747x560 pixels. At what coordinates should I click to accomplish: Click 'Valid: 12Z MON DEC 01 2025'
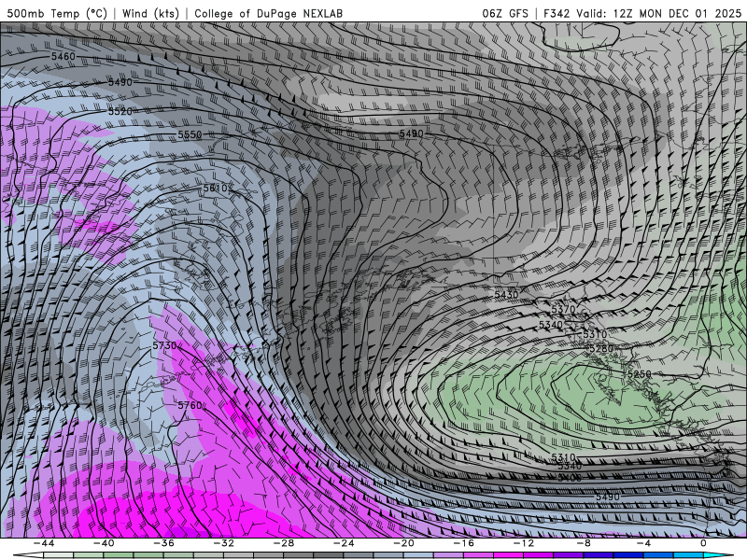click(658, 13)
